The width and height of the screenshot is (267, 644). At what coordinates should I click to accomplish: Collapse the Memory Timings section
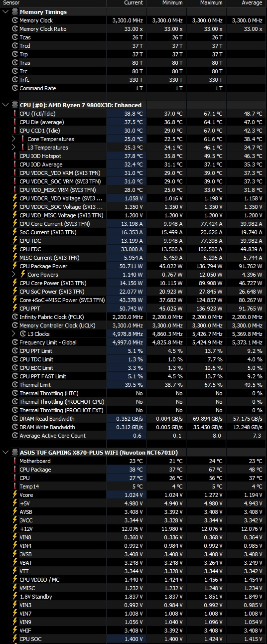point(5,12)
